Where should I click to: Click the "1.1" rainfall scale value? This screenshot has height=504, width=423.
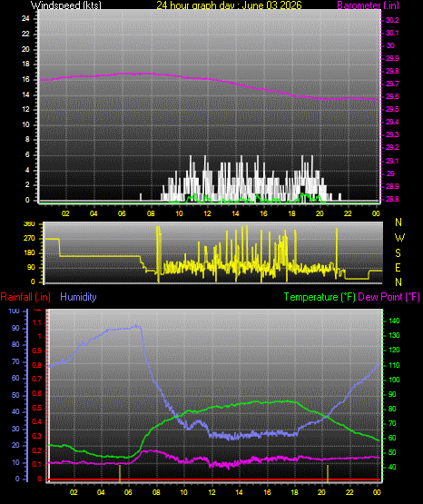[37, 322]
